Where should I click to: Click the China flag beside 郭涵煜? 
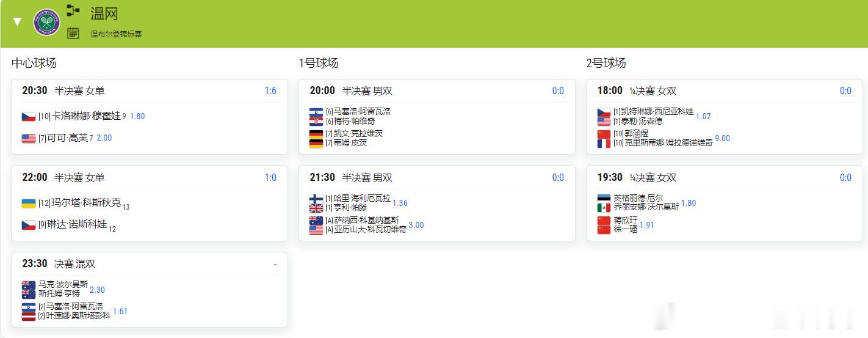point(604,134)
